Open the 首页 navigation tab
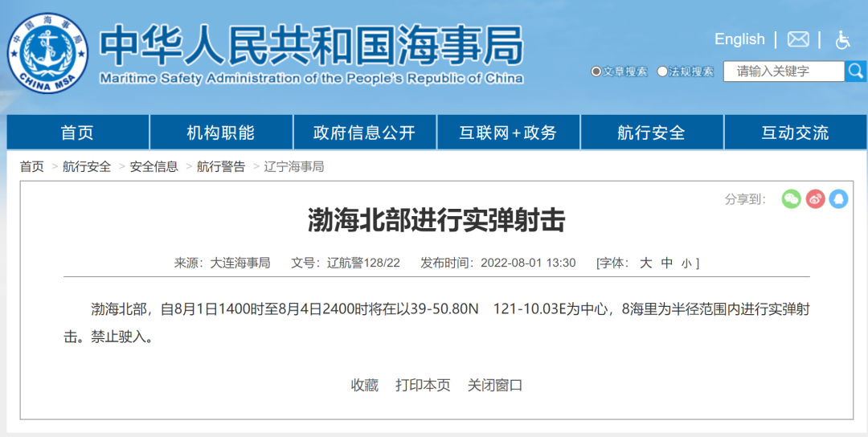868x437 pixels. (77, 133)
